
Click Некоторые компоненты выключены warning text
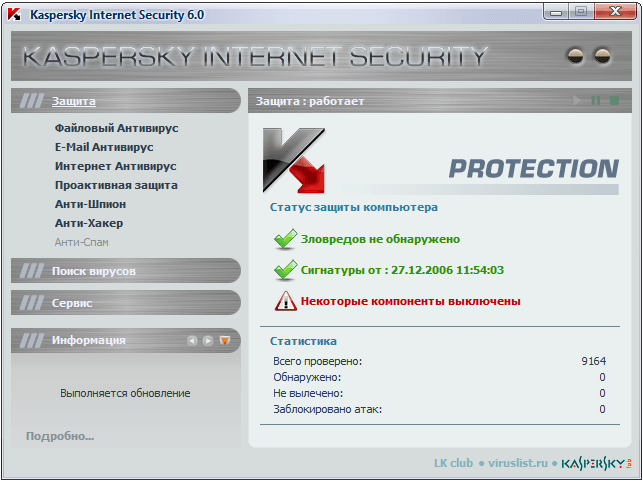click(x=410, y=300)
